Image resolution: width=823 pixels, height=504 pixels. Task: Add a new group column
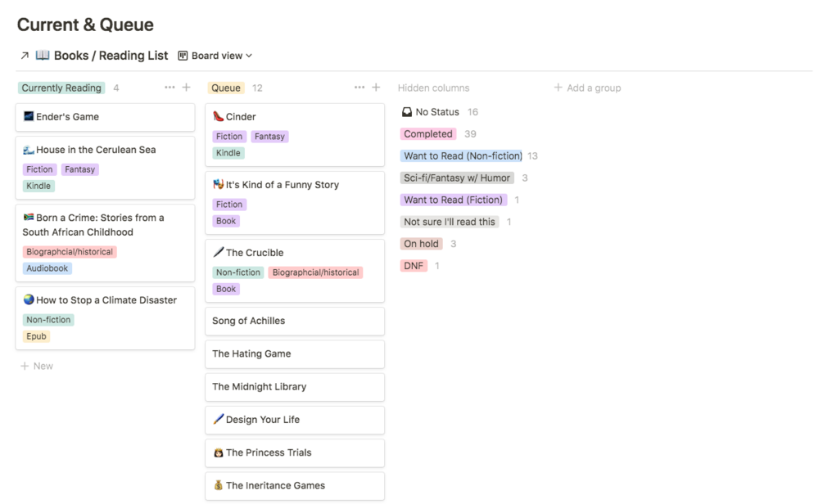pos(587,88)
